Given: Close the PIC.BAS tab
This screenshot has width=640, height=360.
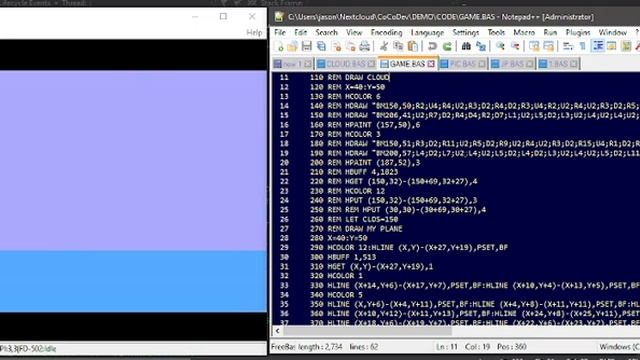Looking at the screenshot, I should pos(482,64).
